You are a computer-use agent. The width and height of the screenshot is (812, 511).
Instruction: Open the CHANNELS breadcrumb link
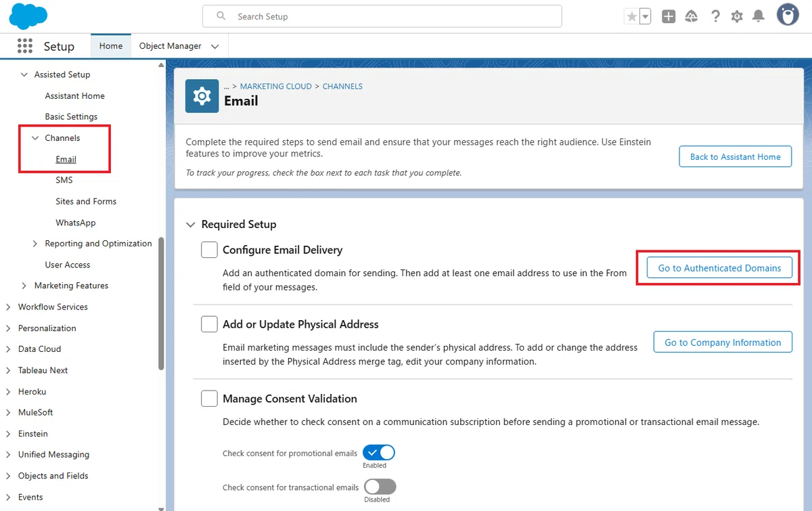342,87
